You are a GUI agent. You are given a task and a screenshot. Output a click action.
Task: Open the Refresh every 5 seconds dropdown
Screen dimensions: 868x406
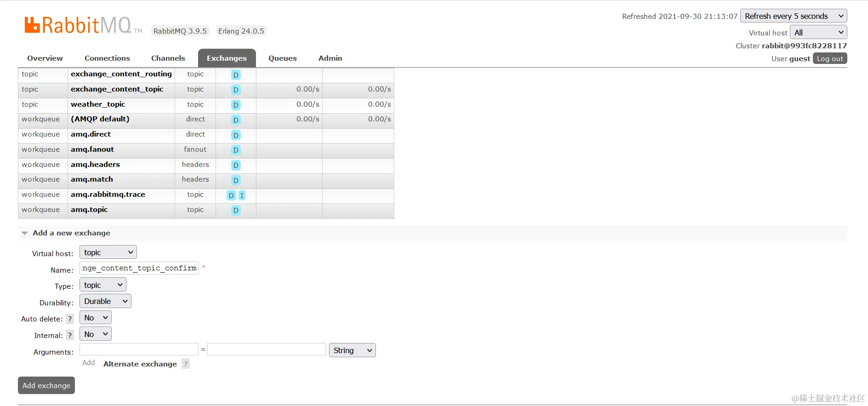tap(794, 16)
